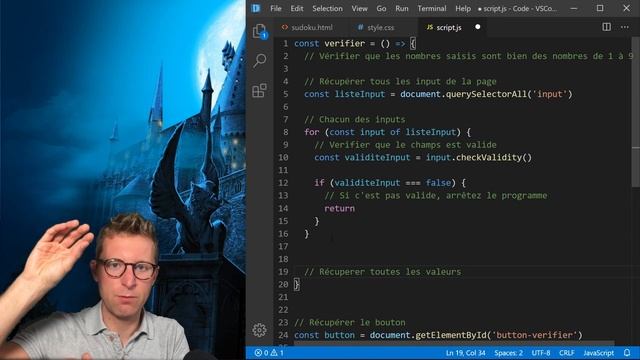640x360 pixels.
Task: Open the View menu
Action: pyautogui.click(x=360, y=8)
